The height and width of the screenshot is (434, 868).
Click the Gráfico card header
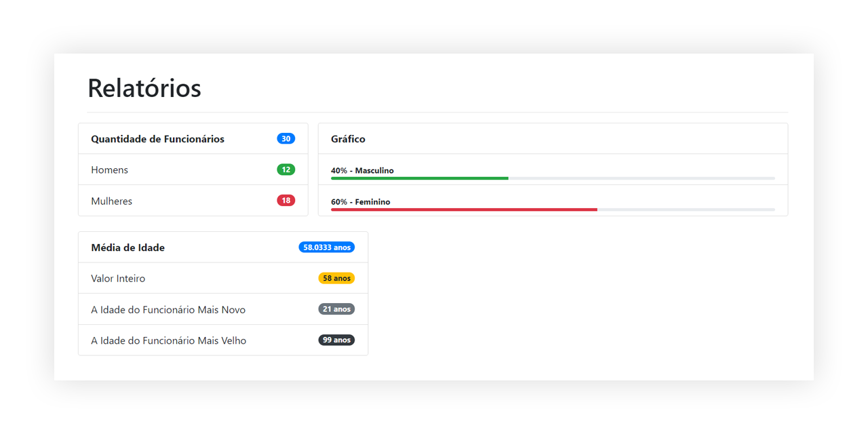tap(347, 138)
